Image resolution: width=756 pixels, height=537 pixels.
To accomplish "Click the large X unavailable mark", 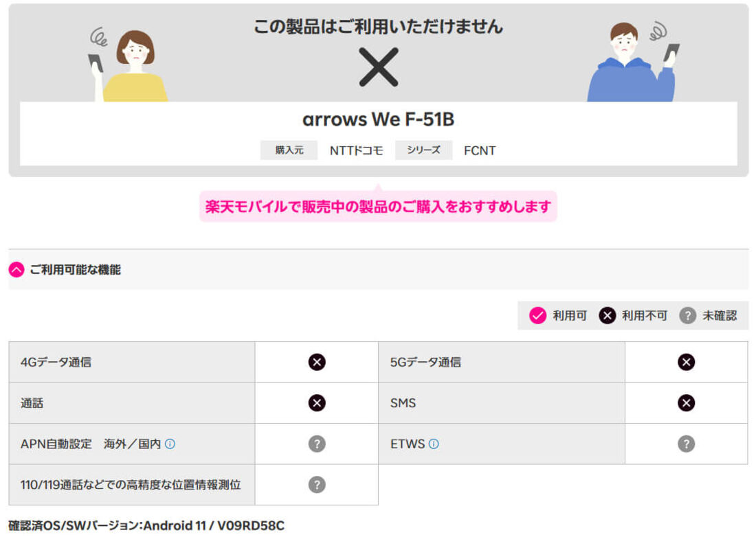I will (379, 67).
